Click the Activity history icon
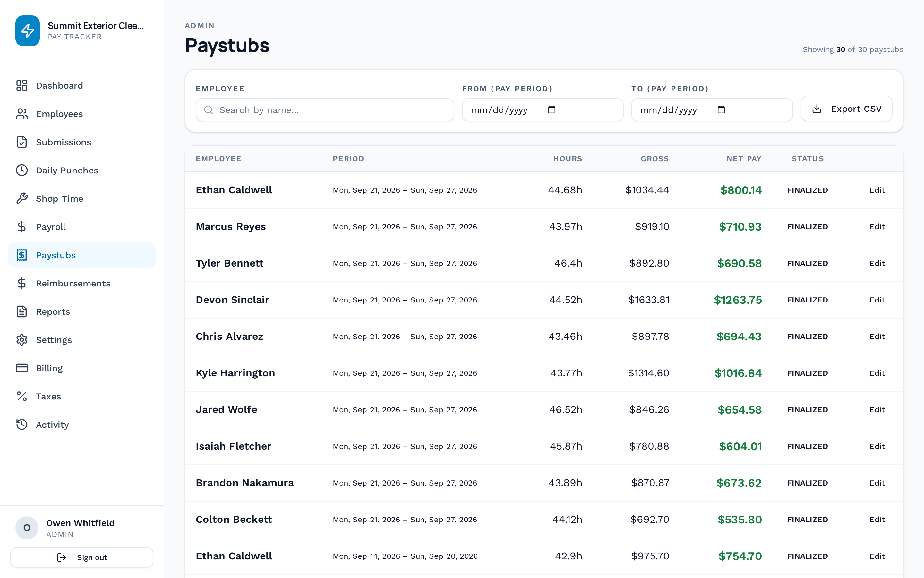Screen dimensions: 924x578 coord(22,425)
